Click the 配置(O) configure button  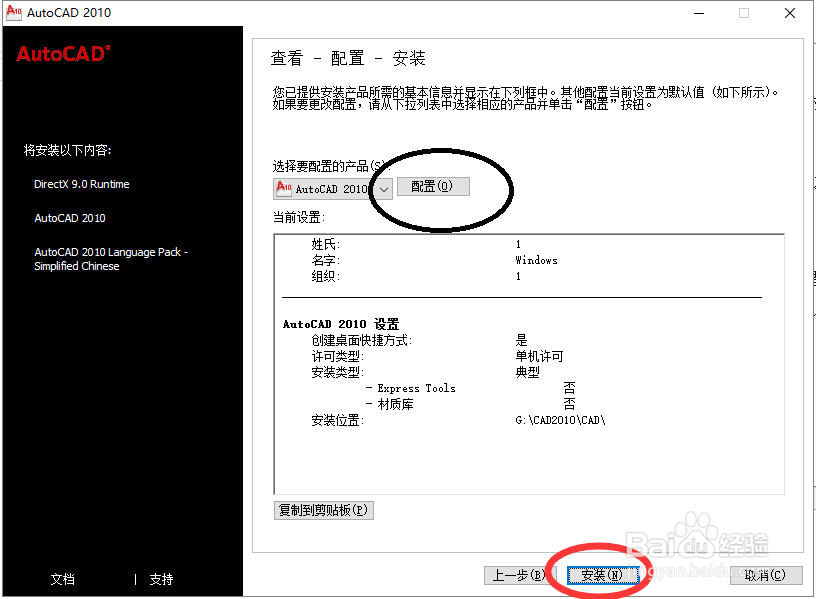[433, 186]
